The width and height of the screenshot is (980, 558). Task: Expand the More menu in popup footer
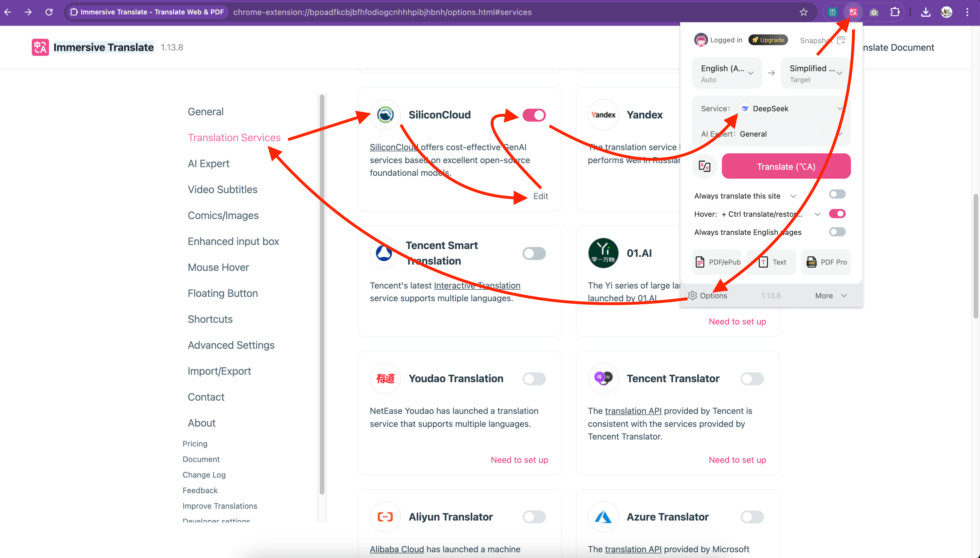(x=831, y=295)
